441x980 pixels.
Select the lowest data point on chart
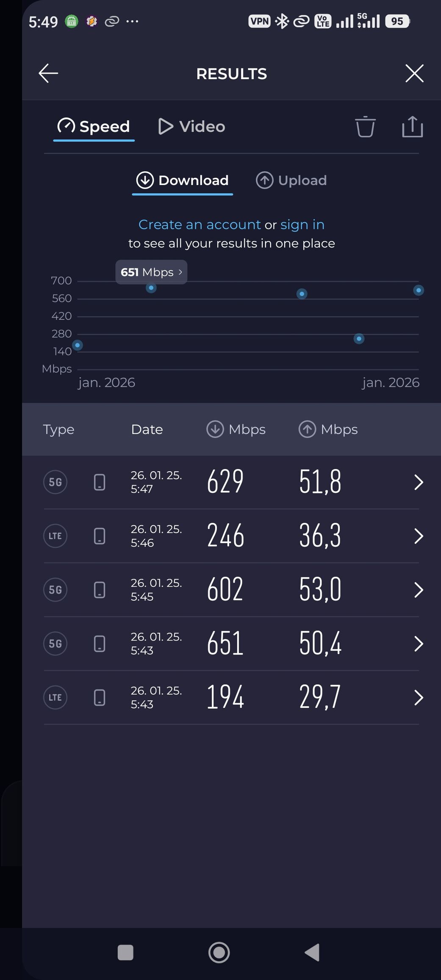(78, 345)
